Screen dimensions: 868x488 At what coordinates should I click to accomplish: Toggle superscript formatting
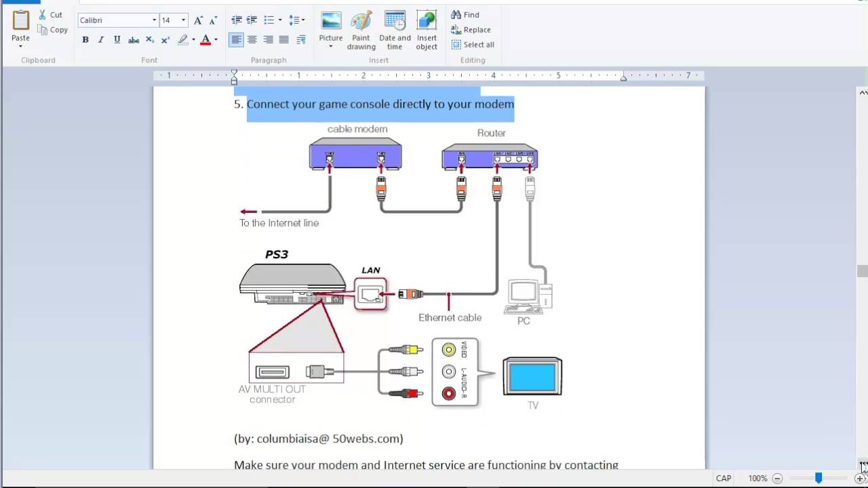click(165, 40)
